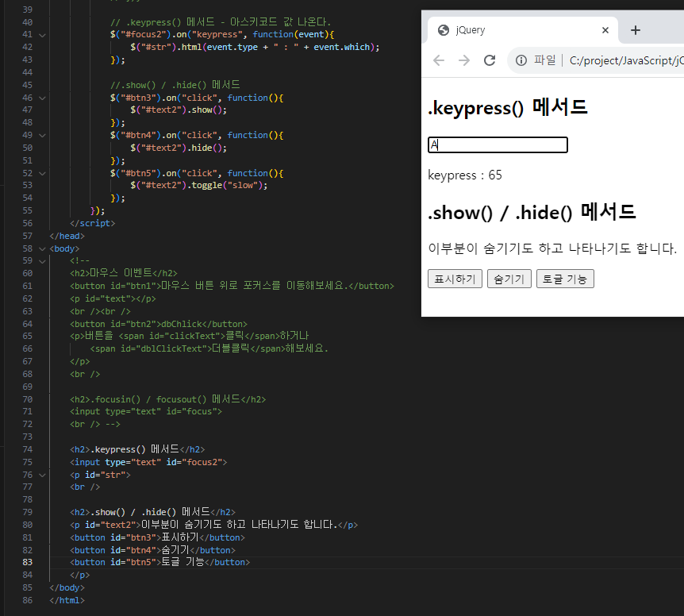Screen dimensions: 684x616
Task: Click the <h2>.keypress() heading code on line 74
Action: pyautogui.click(x=137, y=449)
